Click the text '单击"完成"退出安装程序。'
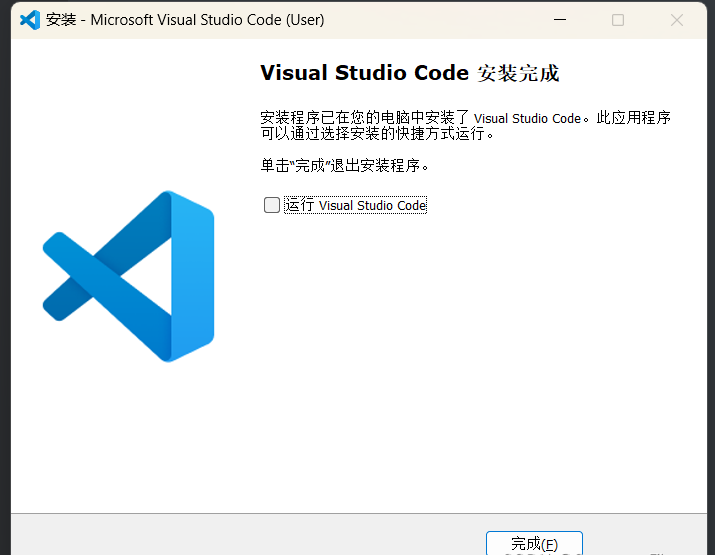 (x=345, y=165)
